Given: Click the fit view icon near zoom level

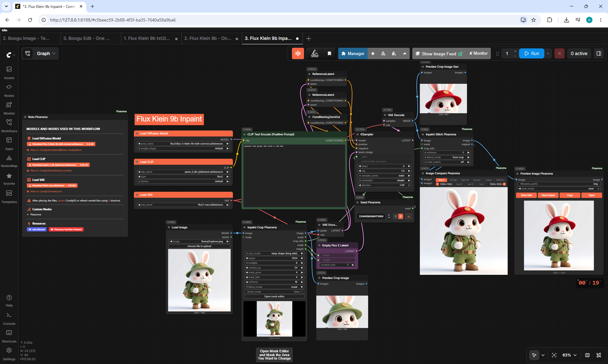Looking at the screenshot, I should 554,355.
